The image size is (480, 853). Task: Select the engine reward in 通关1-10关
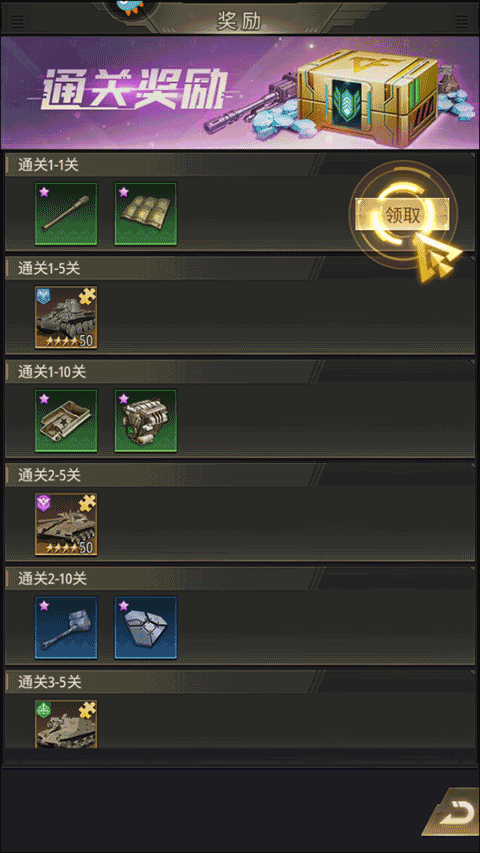pyautogui.click(x=145, y=421)
